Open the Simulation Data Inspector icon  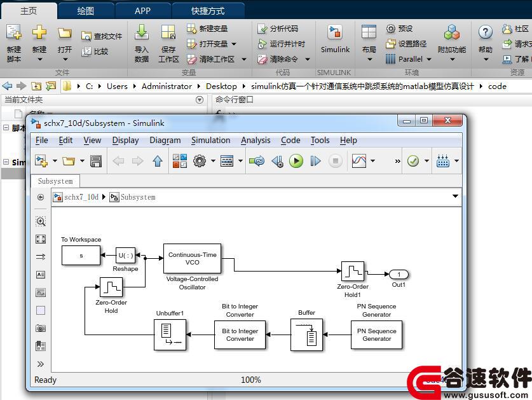click(x=359, y=161)
